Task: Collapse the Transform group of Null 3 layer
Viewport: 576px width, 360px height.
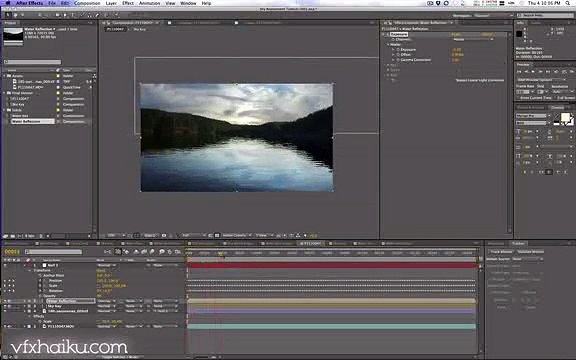Action: coord(30,270)
